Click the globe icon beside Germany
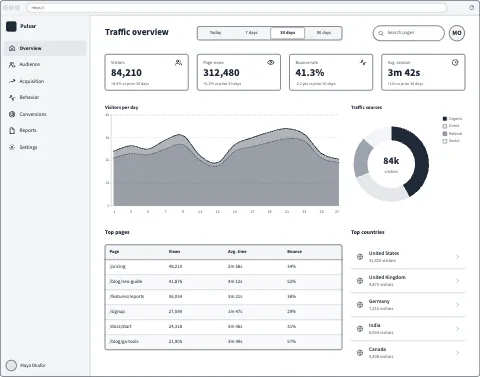Screen dimensions: 480x377 click(360, 305)
